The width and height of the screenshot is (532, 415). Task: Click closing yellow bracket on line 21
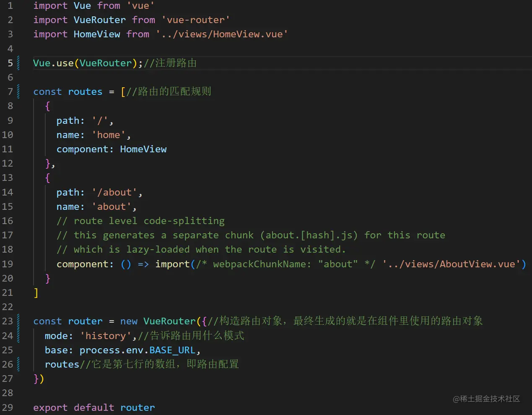coord(36,293)
